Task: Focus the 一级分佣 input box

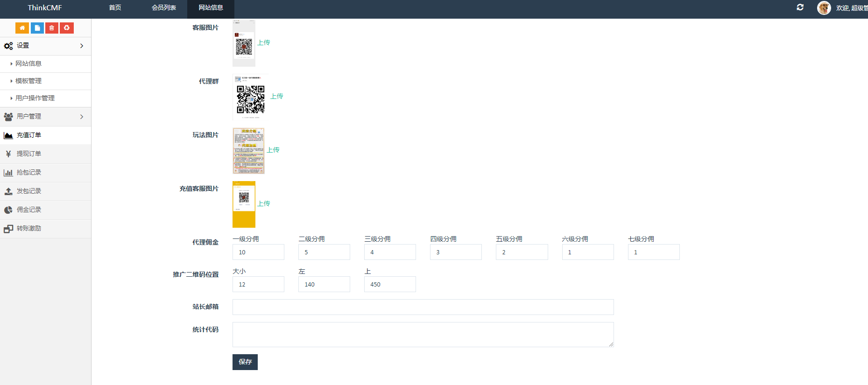Action: [258, 252]
